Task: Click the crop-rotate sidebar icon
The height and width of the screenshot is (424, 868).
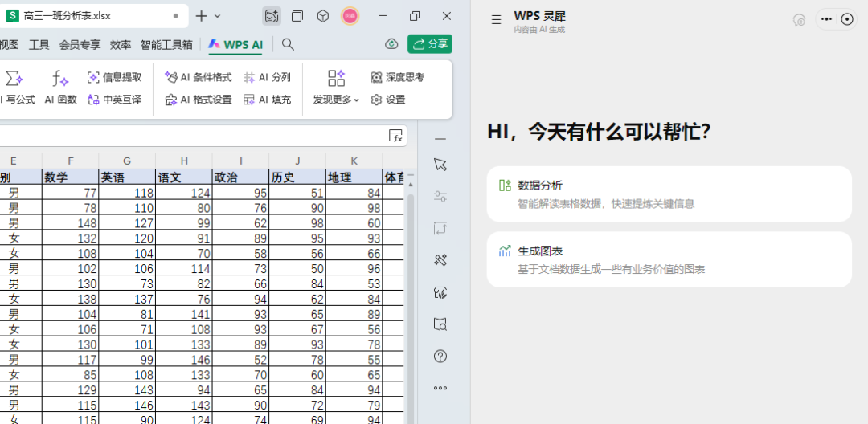Action: click(440, 228)
